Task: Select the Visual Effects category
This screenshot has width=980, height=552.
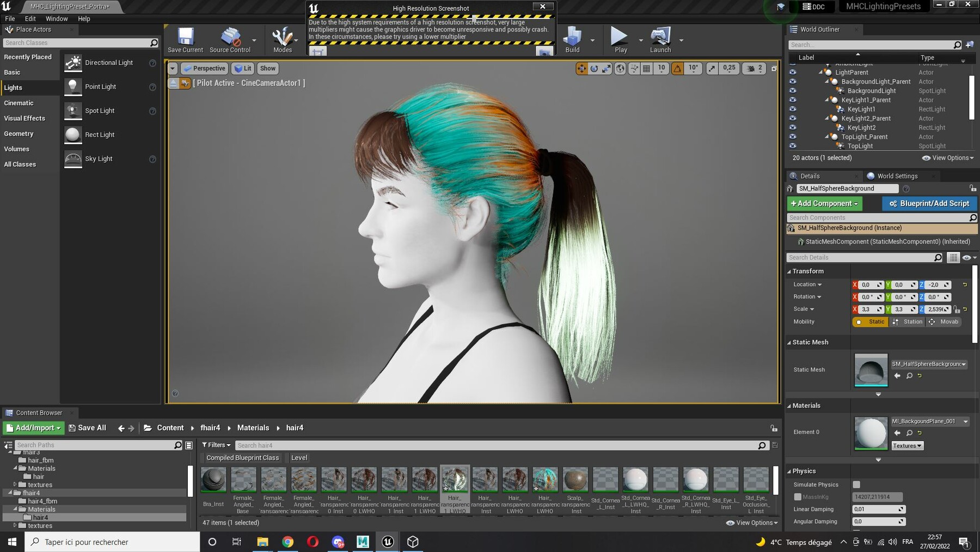Action: click(24, 118)
